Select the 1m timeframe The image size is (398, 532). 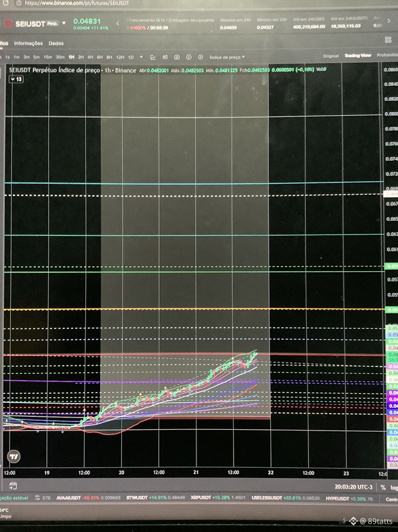17,57
